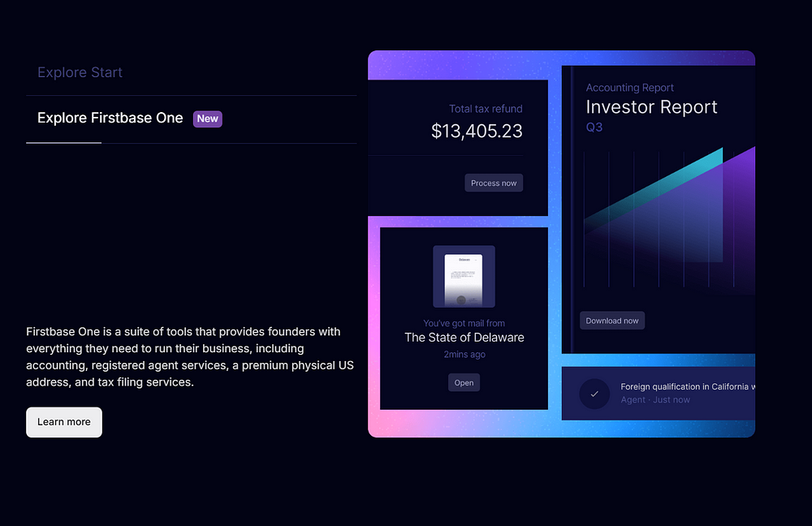Click the Foreign qualification in California notification

[x=659, y=394]
